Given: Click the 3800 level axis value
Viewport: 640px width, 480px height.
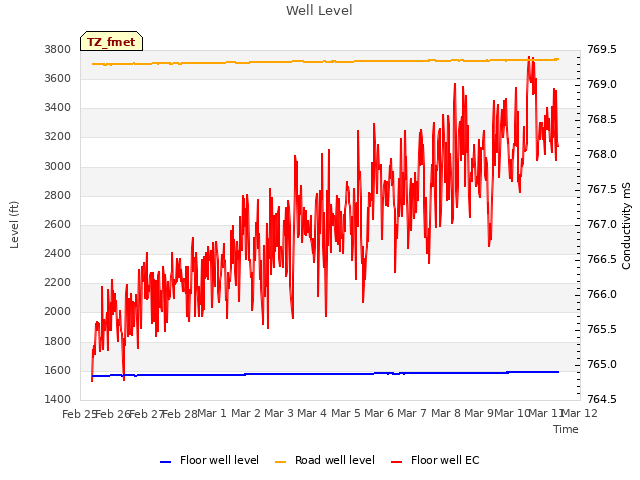Looking at the screenshot, I should 58,49.
